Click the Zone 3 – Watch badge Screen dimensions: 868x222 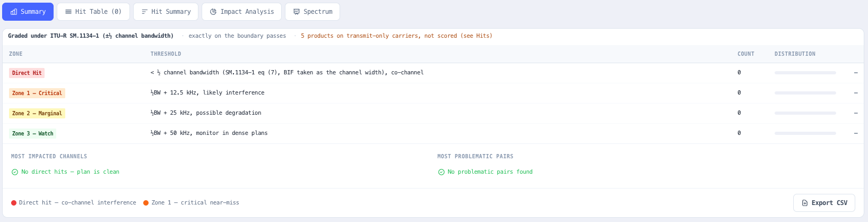(33, 133)
